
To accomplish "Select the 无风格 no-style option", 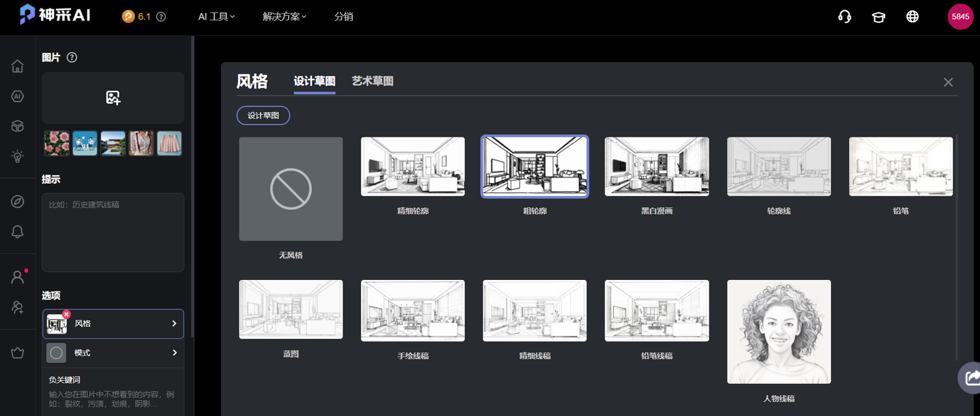I will [x=291, y=189].
